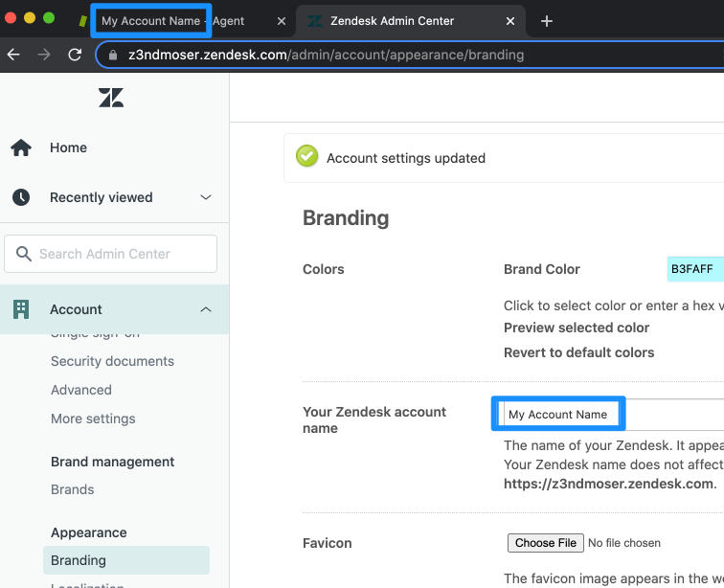Click Preview selected color link

(x=577, y=328)
